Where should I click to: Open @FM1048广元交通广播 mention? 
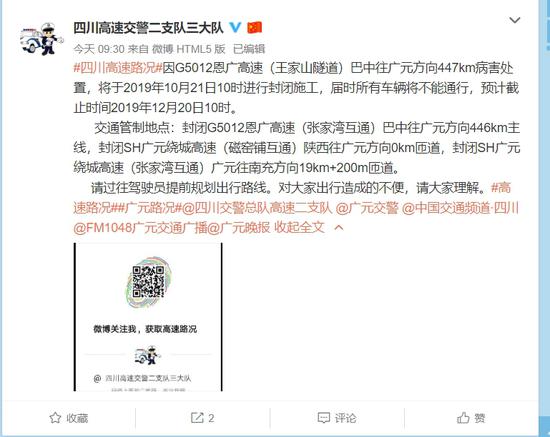[140, 228]
